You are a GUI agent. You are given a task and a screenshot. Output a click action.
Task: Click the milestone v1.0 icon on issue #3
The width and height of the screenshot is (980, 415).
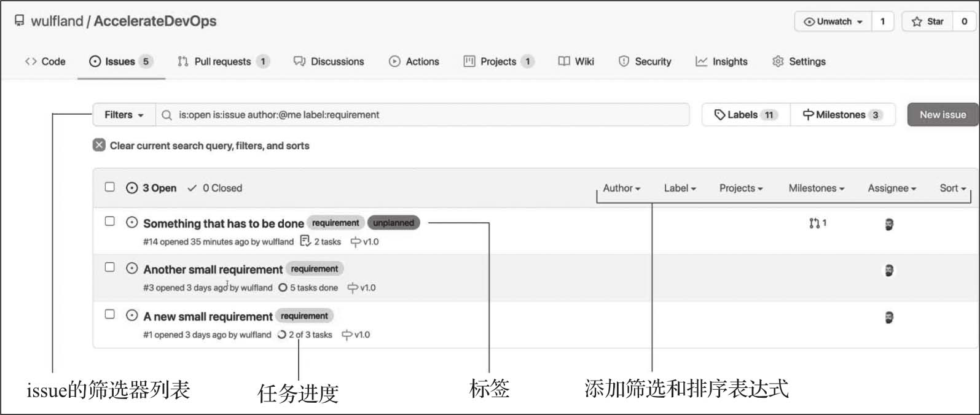(x=353, y=288)
